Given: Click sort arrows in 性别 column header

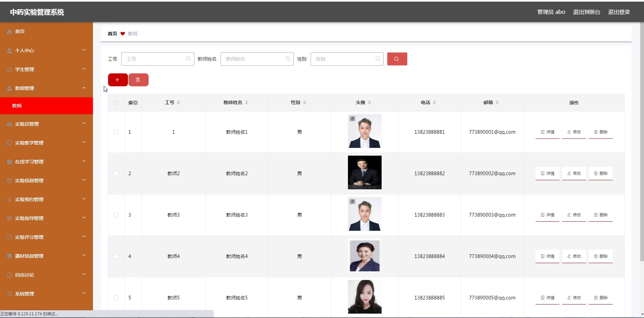Looking at the screenshot, I should coord(304,102).
